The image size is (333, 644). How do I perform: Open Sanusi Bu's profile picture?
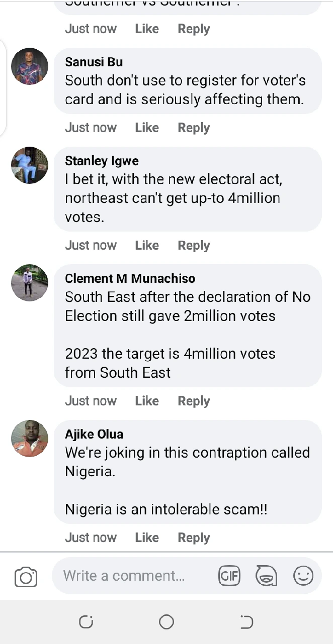(x=30, y=66)
